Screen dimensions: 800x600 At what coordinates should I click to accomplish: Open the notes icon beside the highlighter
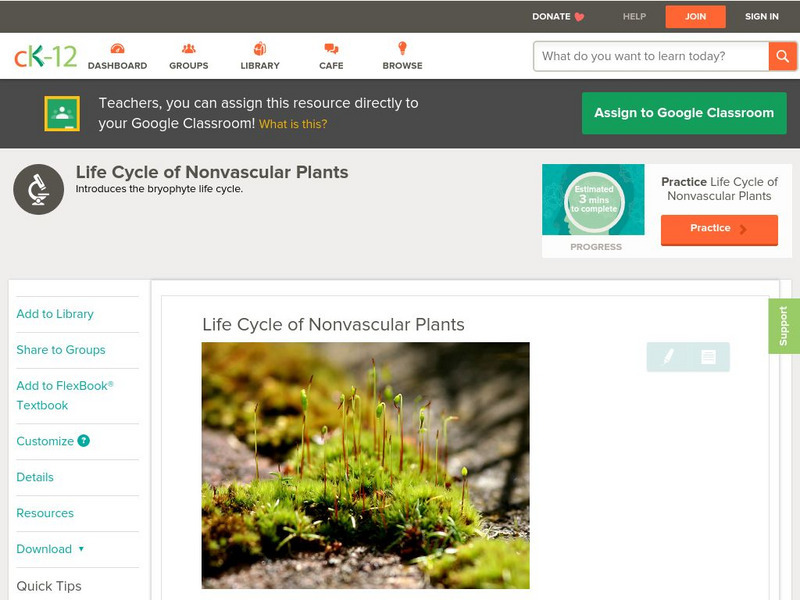tap(708, 357)
